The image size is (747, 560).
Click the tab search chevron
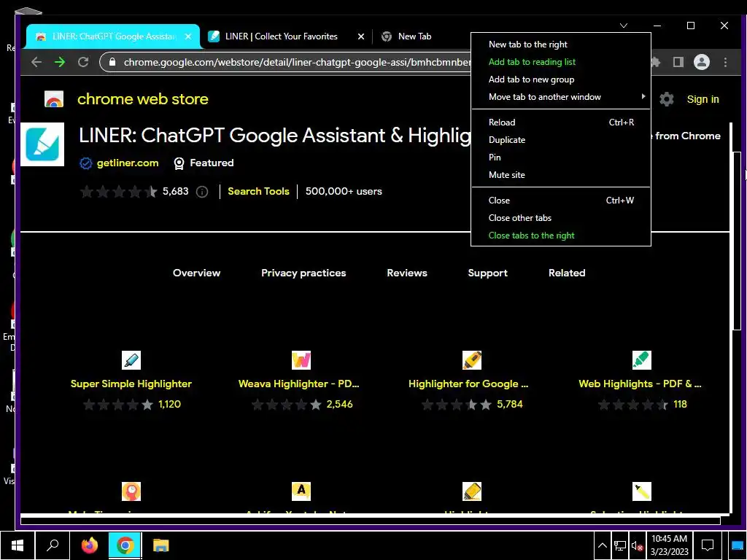tap(624, 26)
